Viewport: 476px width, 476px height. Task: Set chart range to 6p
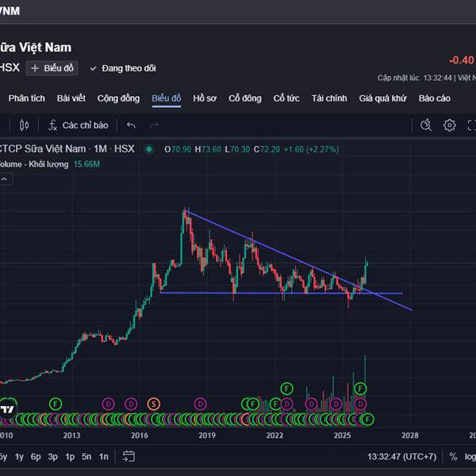36,457
